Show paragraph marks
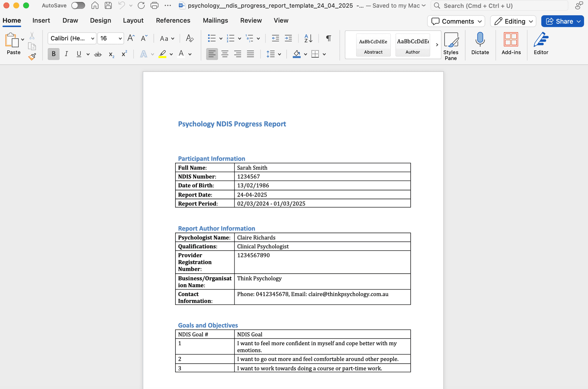The image size is (588, 389). click(328, 38)
